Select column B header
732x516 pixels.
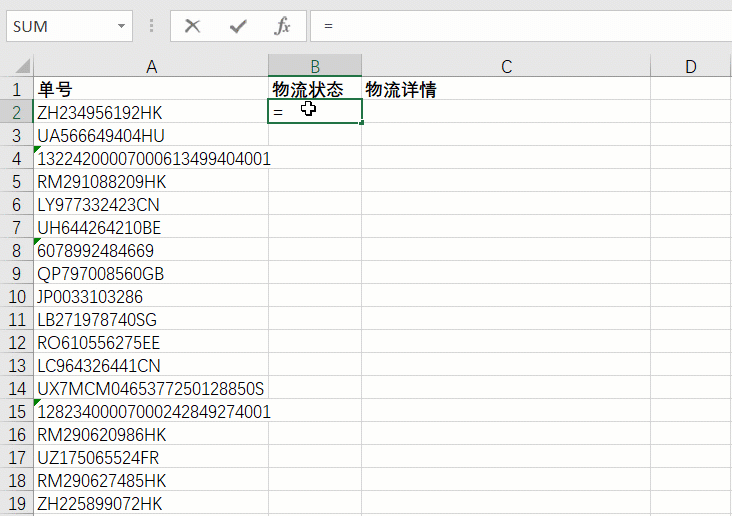click(315, 66)
